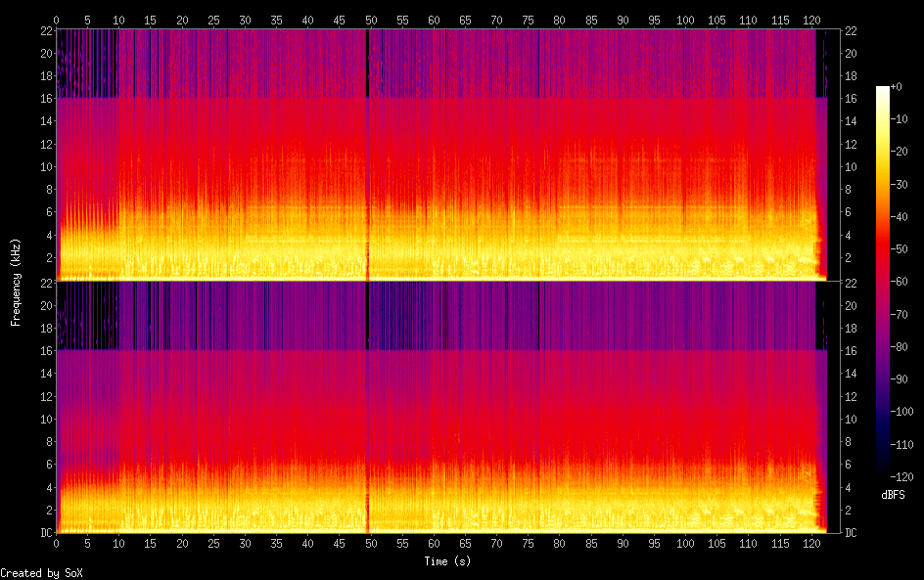924x580 pixels.
Task: Select the "-30" value on dBFS scale
Action: click(x=900, y=184)
